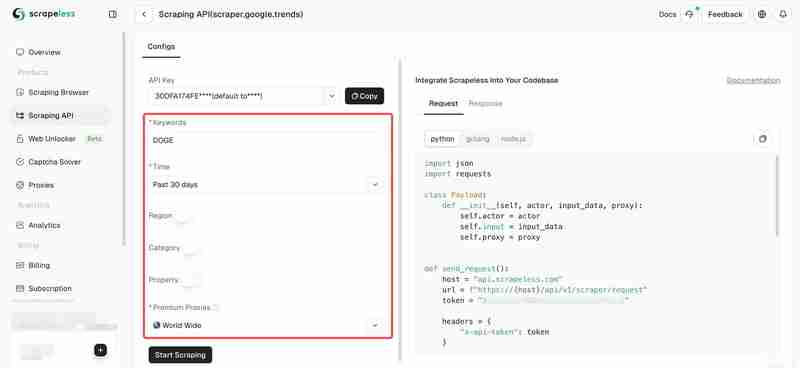The image size is (800, 368).
Task: Switch to the Response tab
Action: [485, 104]
